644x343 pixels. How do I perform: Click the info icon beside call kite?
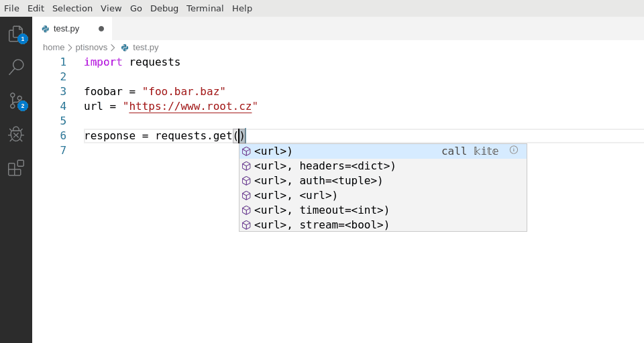[513, 150]
